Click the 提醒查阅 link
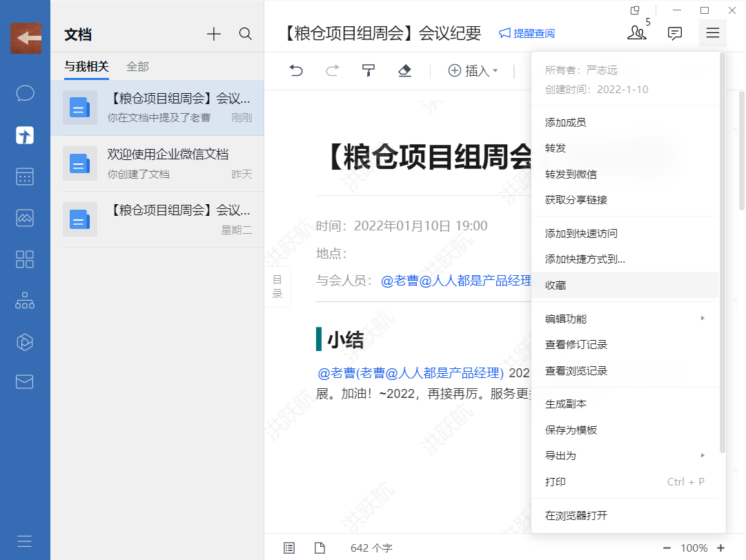746x560 pixels. 527,33
